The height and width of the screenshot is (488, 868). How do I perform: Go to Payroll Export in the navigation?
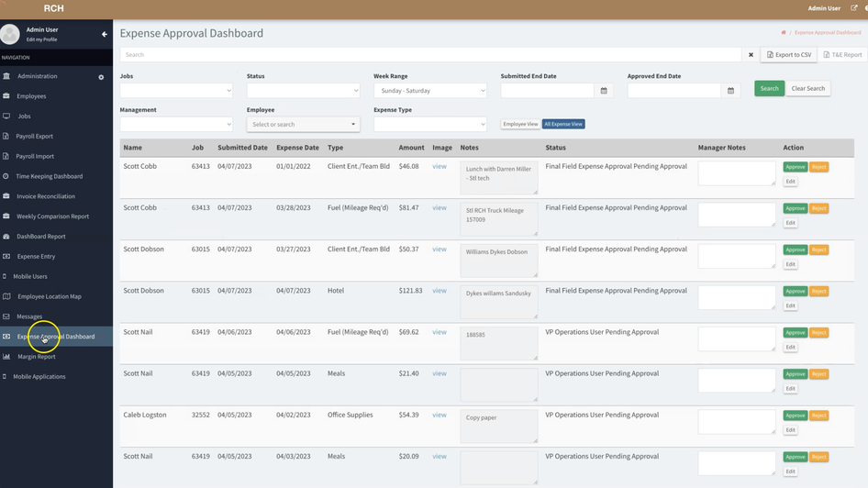click(35, 136)
